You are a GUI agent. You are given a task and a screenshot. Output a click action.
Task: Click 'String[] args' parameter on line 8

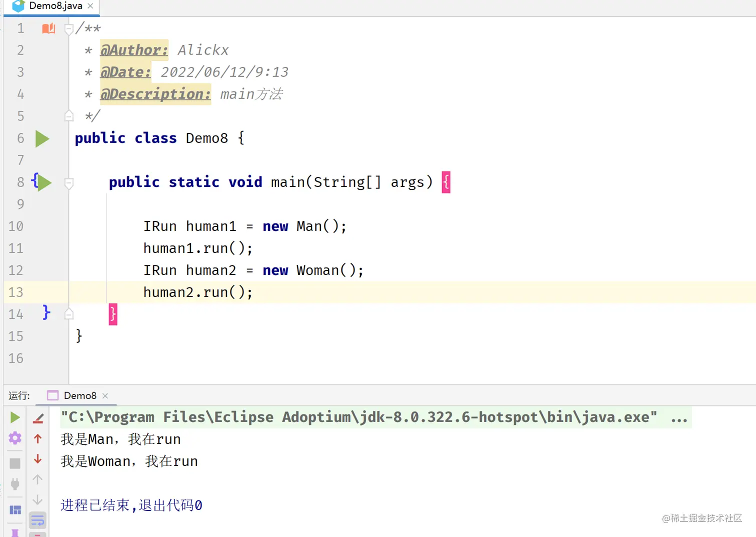point(368,182)
